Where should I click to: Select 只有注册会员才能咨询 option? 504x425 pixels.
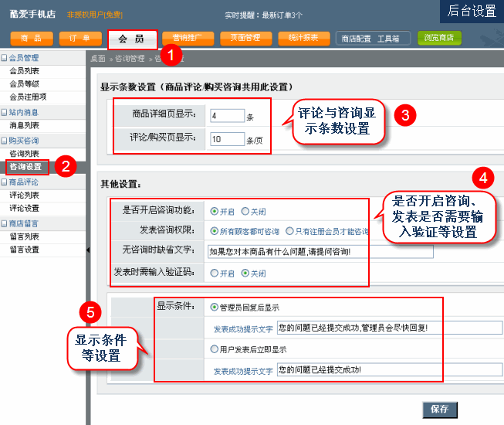[x=289, y=231]
